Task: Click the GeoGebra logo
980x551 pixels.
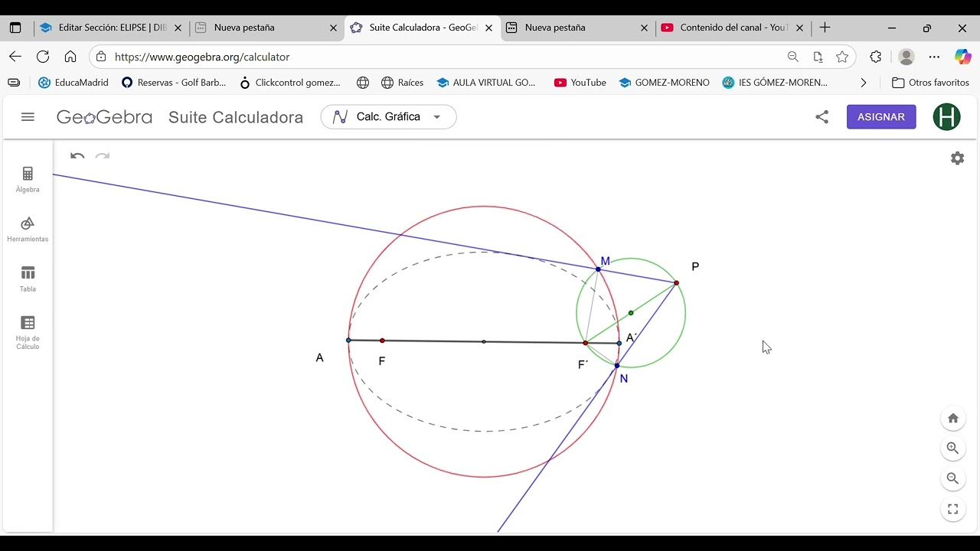Action: pyautogui.click(x=104, y=117)
